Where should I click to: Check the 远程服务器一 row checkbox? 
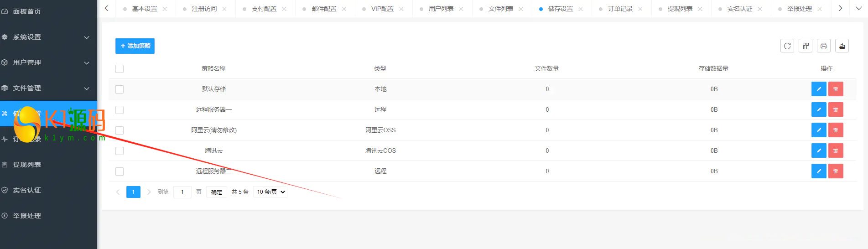click(x=120, y=110)
